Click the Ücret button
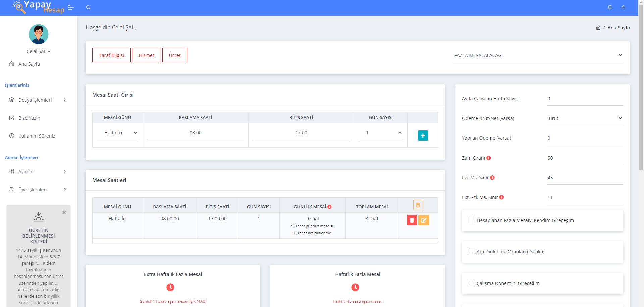The height and width of the screenshot is (307, 644). pos(175,55)
